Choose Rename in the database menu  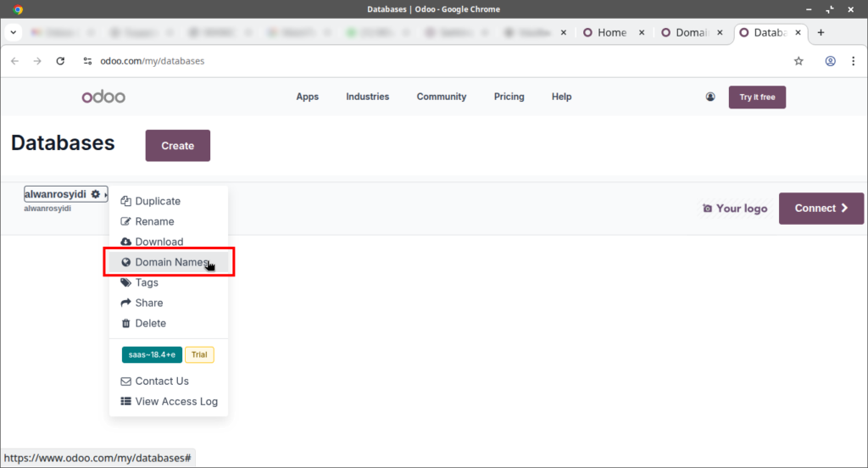(x=154, y=221)
